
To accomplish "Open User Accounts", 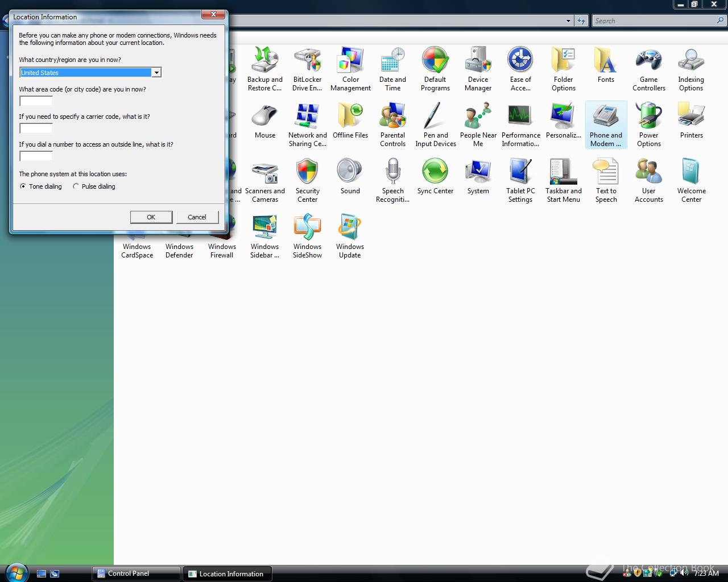I will [648, 181].
